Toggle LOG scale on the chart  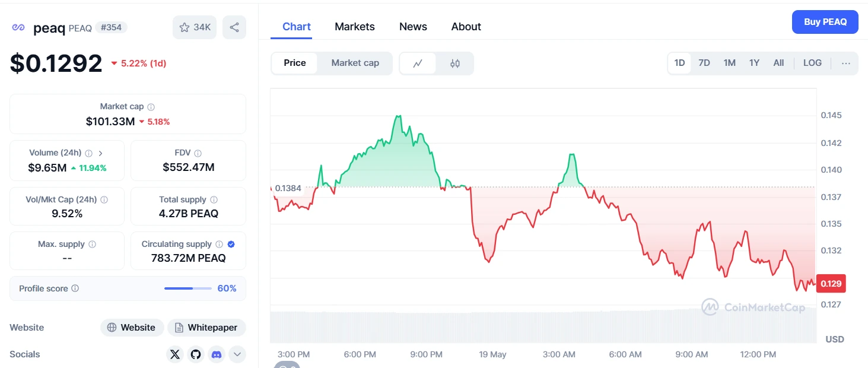[x=812, y=63]
